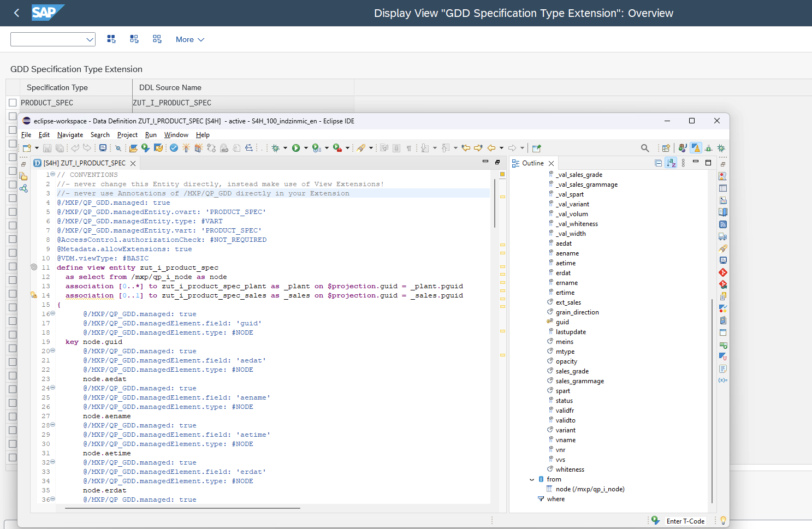Open the Run menu
This screenshot has width=812, height=529.
[151, 135]
